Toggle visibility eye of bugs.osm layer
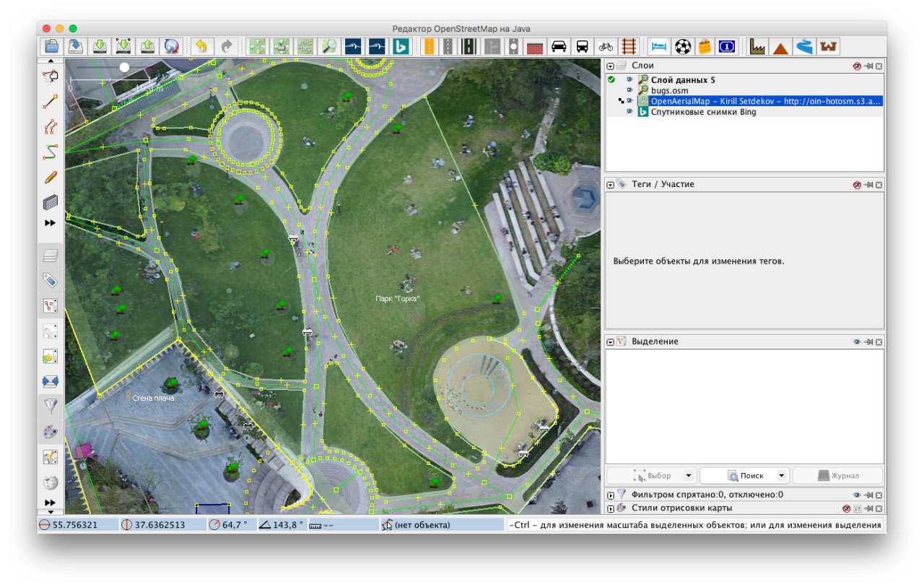The width and height of the screenshot is (924, 587). pos(629,91)
